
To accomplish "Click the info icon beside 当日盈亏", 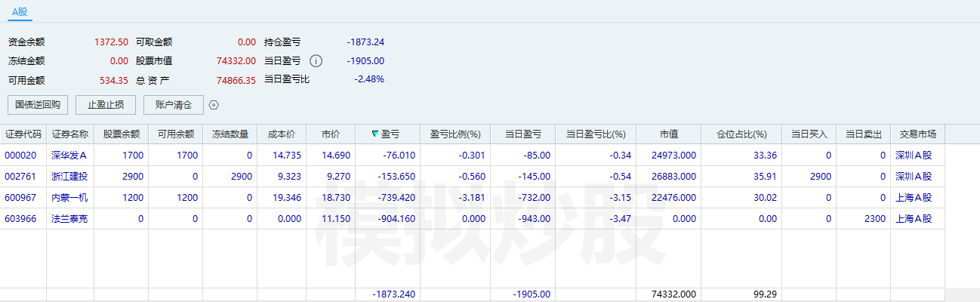I will [316, 61].
